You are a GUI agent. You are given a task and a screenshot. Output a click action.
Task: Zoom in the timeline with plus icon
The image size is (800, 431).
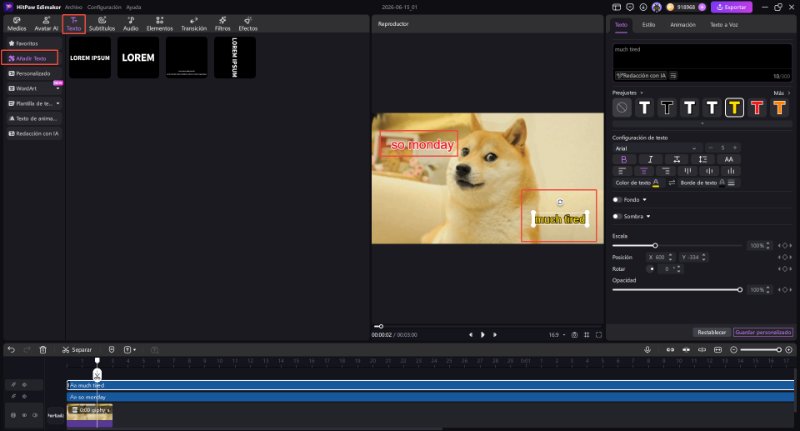789,349
